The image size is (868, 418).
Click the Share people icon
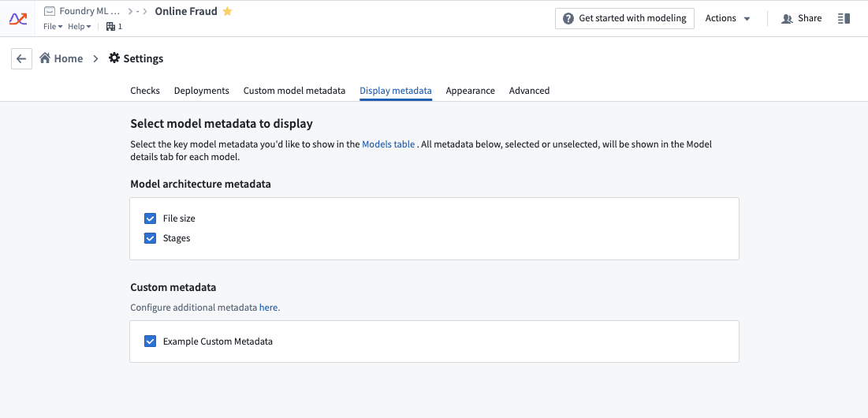[x=787, y=18]
